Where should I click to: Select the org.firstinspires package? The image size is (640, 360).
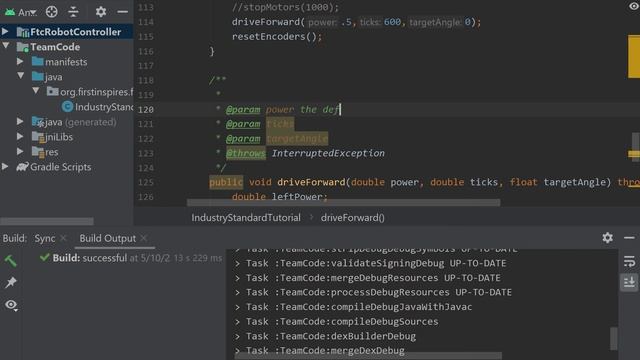97,92
